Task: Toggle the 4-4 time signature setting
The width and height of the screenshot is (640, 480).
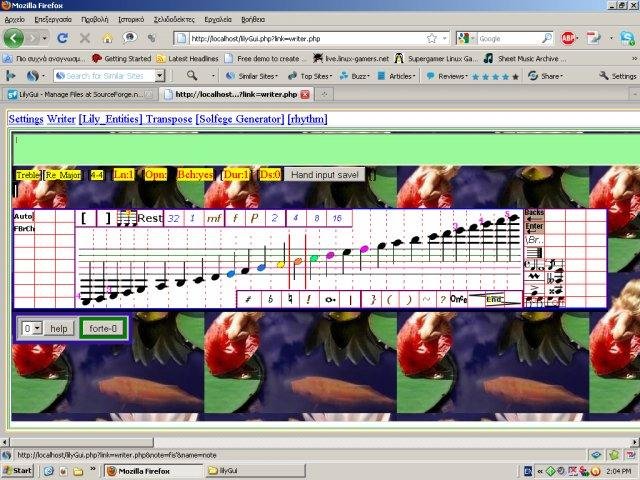Action: click(97, 175)
